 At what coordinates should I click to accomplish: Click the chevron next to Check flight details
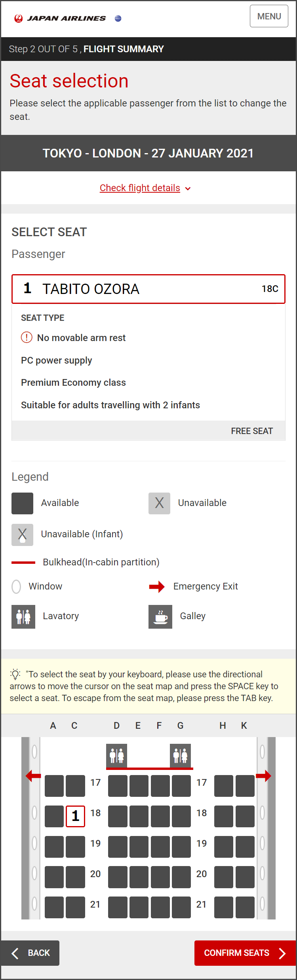pyautogui.click(x=188, y=189)
